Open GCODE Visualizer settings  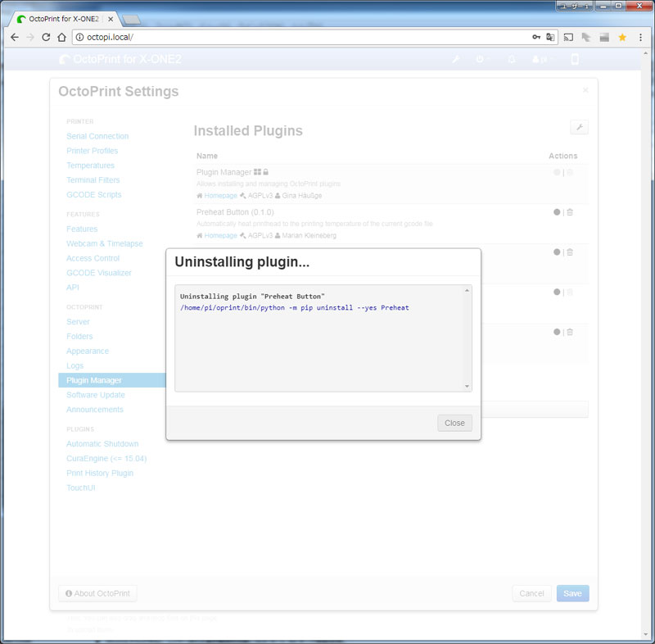pos(99,273)
